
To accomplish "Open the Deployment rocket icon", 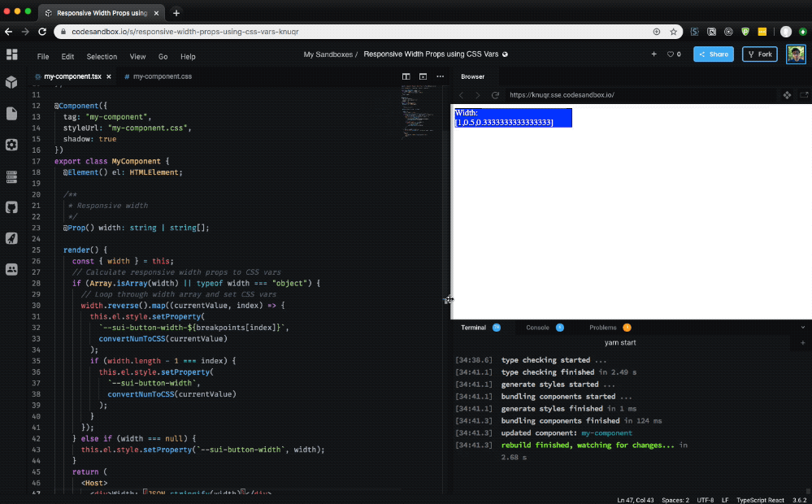I will [11, 237].
